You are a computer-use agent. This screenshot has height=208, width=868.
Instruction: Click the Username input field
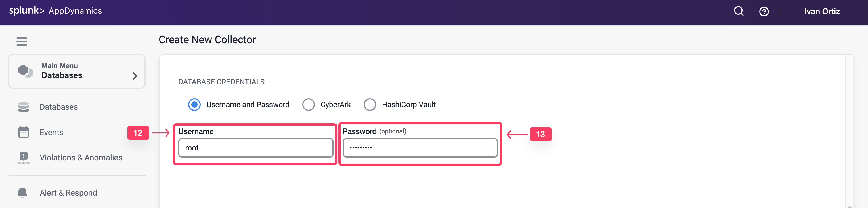pos(256,148)
